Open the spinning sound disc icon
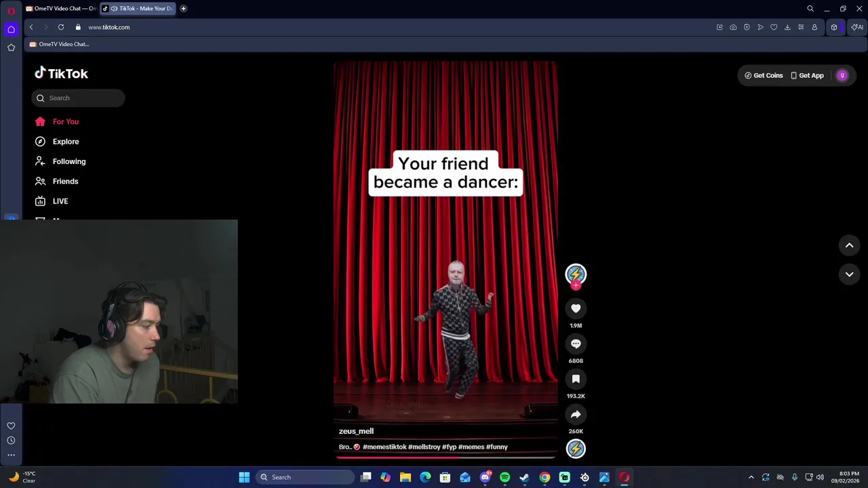This screenshot has width=868, height=488. (x=576, y=449)
